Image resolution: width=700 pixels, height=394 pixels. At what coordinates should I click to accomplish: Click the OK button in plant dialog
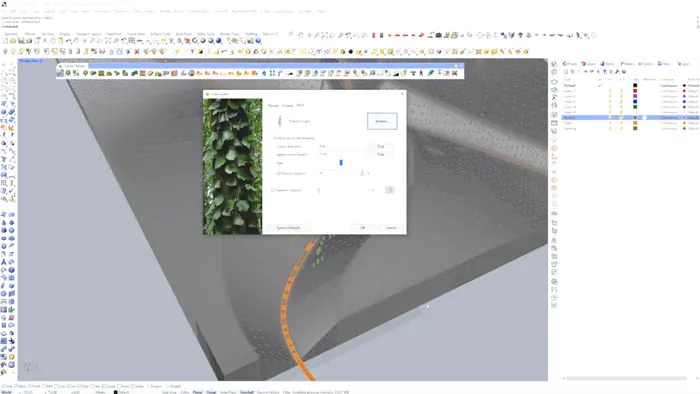[x=362, y=228]
